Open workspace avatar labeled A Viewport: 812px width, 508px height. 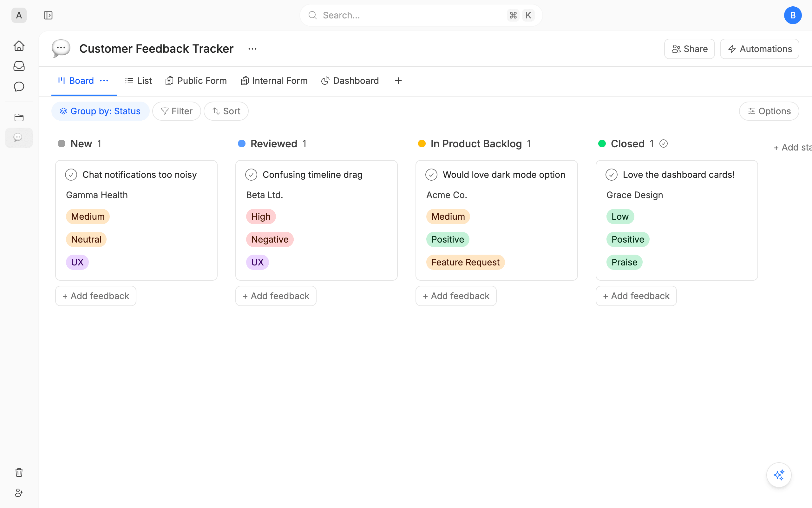pyautogui.click(x=19, y=15)
